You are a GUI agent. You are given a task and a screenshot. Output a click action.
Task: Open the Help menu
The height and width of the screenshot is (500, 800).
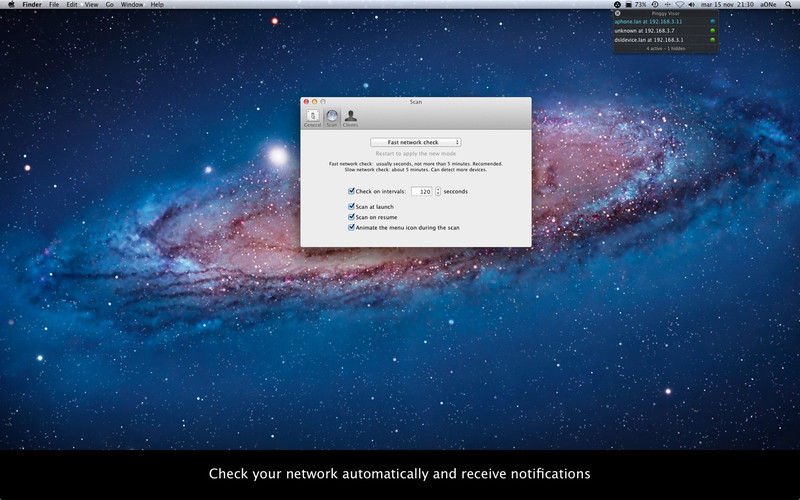(157, 5)
